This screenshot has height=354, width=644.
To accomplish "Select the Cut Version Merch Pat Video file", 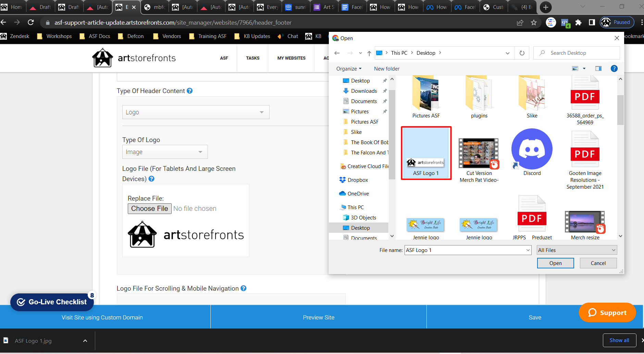I will pyautogui.click(x=479, y=160).
